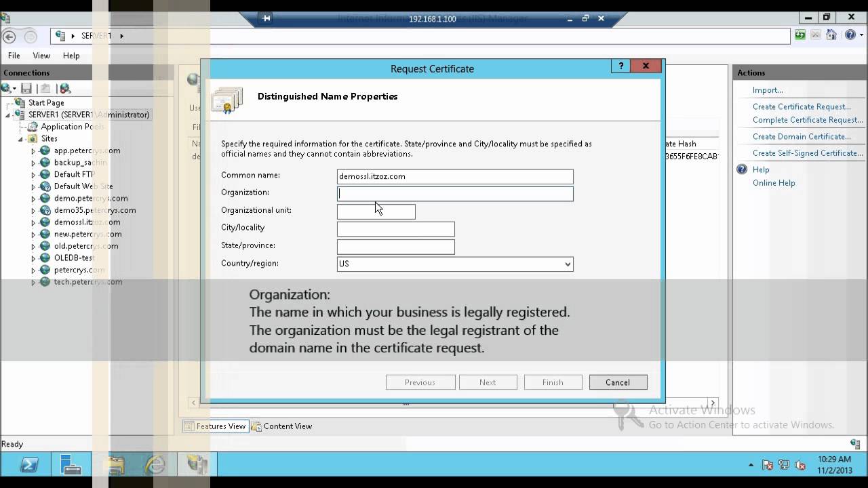Screen dimensions: 868x488
Task: Switch to Content View tab
Action: point(282,426)
